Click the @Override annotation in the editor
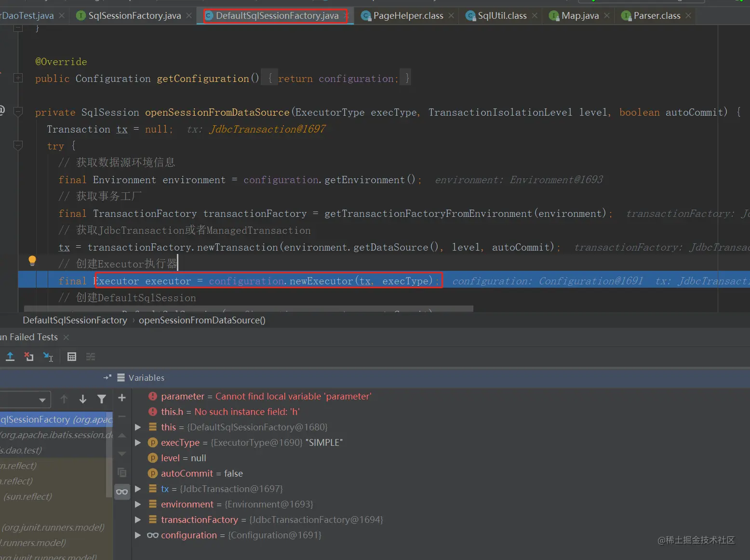The image size is (750, 560). point(61,62)
